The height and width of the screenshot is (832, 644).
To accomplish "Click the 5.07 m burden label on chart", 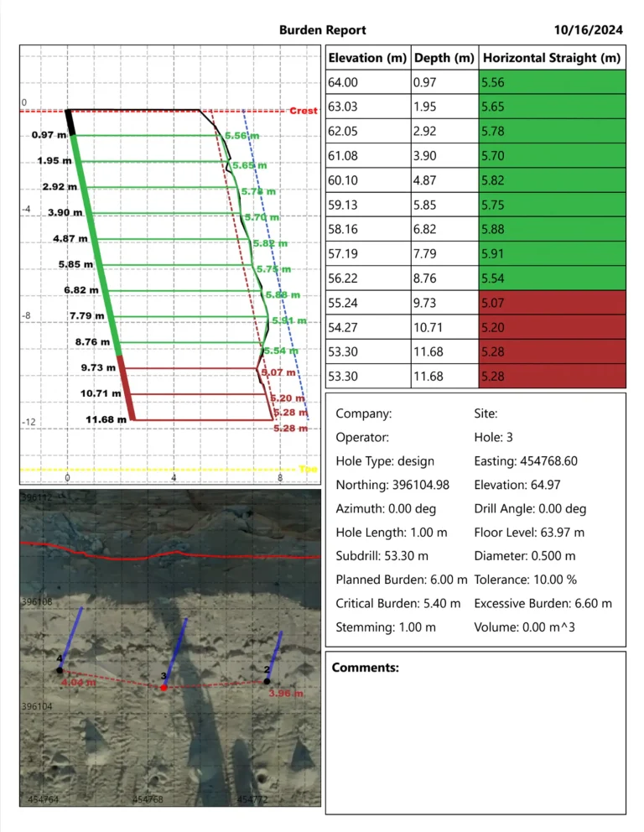I will pos(278,372).
